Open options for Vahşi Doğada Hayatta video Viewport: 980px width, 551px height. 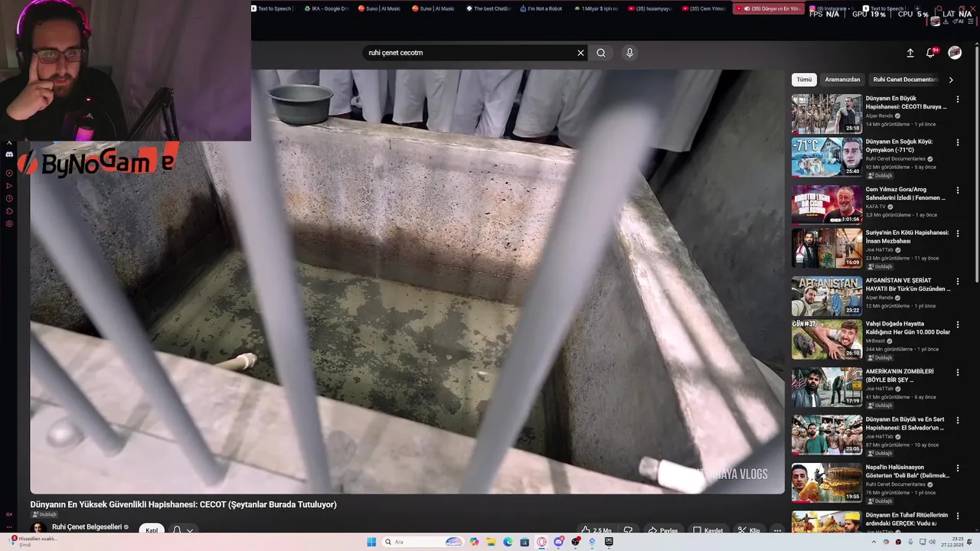click(x=957, y=324)
